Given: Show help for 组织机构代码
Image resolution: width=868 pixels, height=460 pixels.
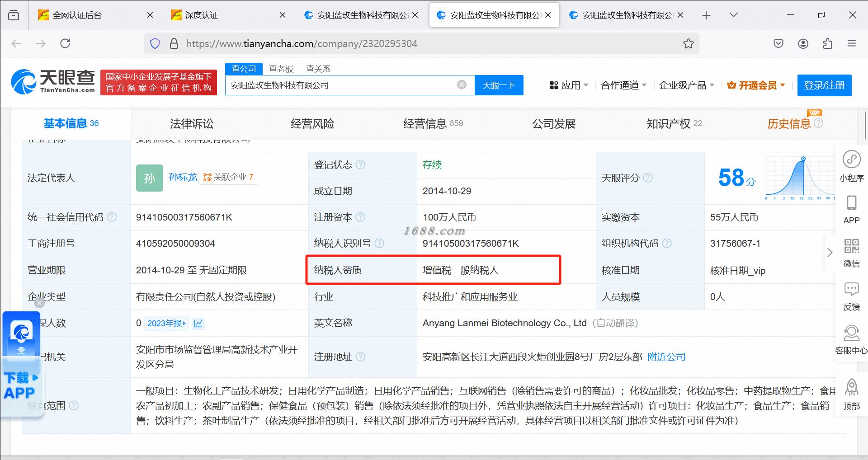Looking at the screenshot, I should pos(667,244).
